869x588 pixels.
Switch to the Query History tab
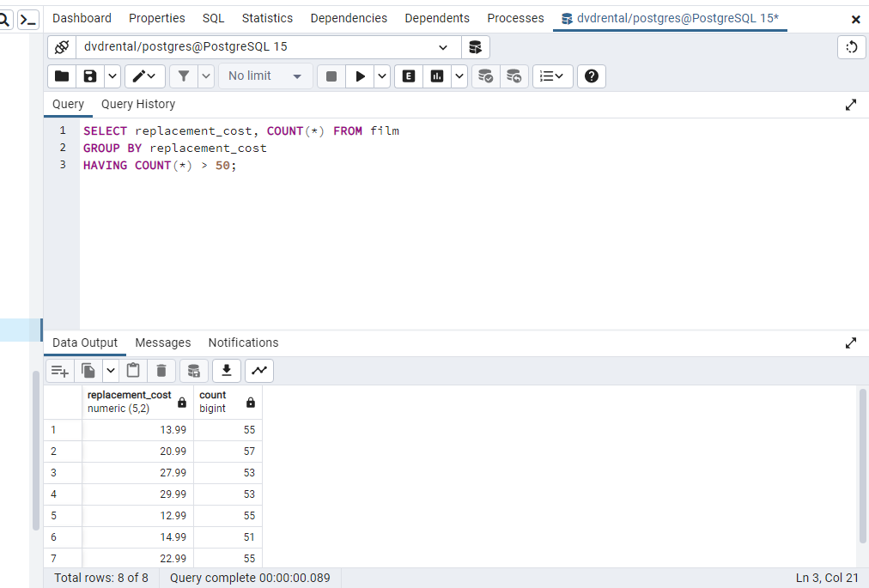coord(137,103)
